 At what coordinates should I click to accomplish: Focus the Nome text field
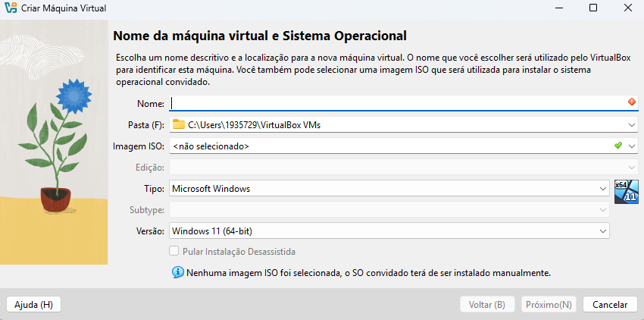click(404, 103)
